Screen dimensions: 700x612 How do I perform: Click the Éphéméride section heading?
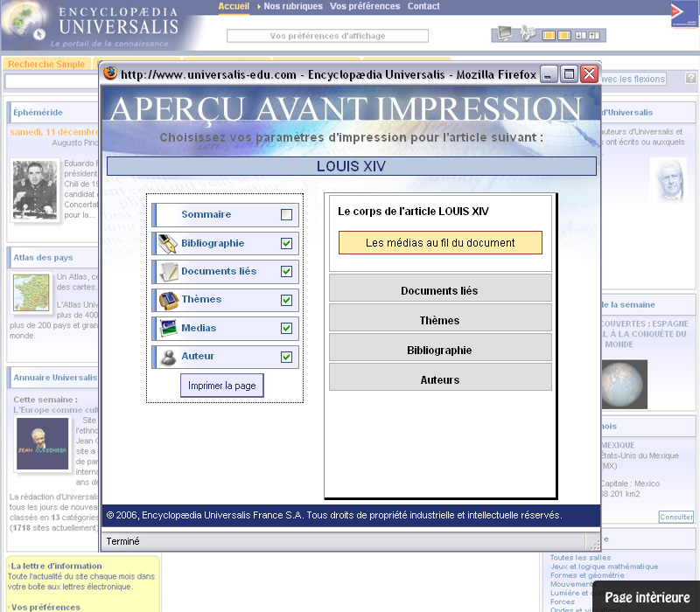tap(38, 113)
